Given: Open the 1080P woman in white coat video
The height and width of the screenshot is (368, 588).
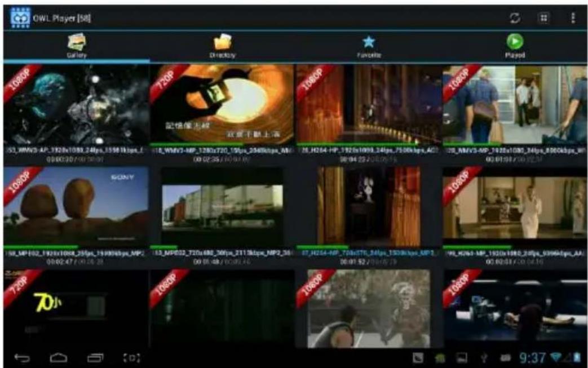Looking at the screenshot, I should click(x=515, y=206).
